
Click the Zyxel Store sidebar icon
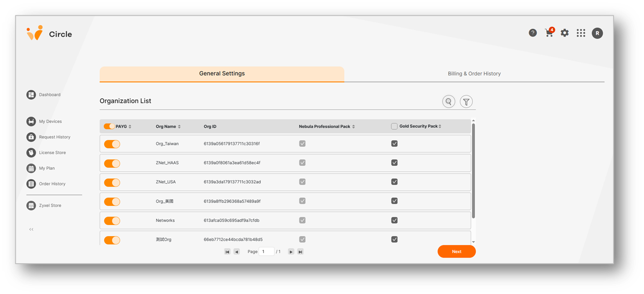point(31,205)
